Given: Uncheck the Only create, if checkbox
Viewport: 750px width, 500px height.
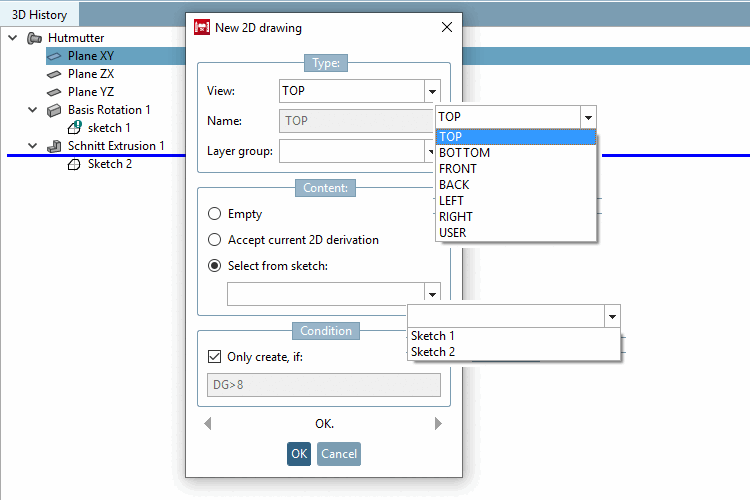Looking at the screenshot, I should (x=214, y=356).
